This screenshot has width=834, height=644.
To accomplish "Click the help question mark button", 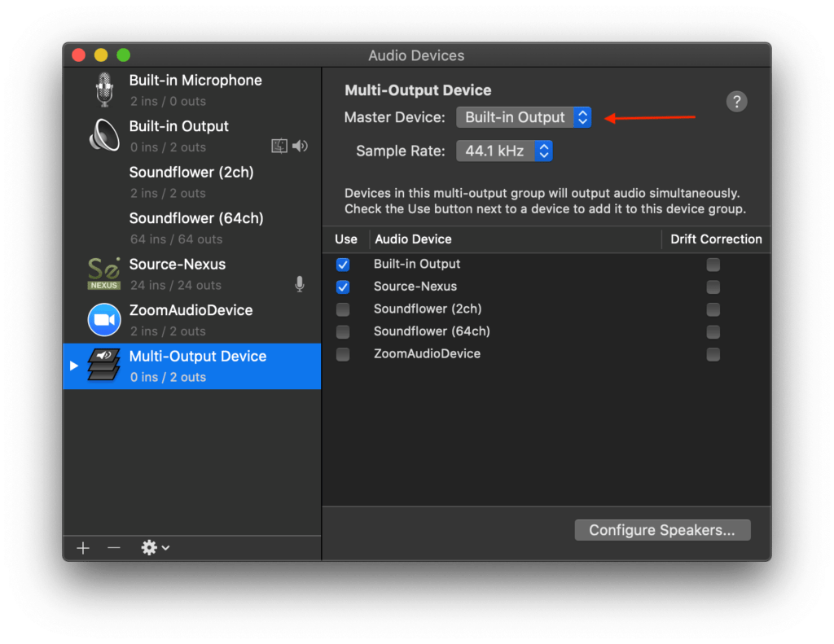I will pyautogui.click(x=736, y=101).
